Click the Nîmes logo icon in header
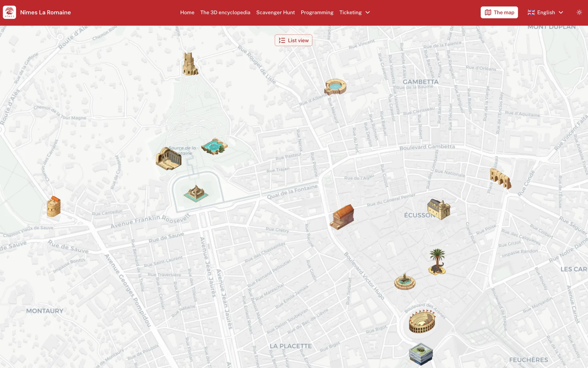 pos(9,13)
